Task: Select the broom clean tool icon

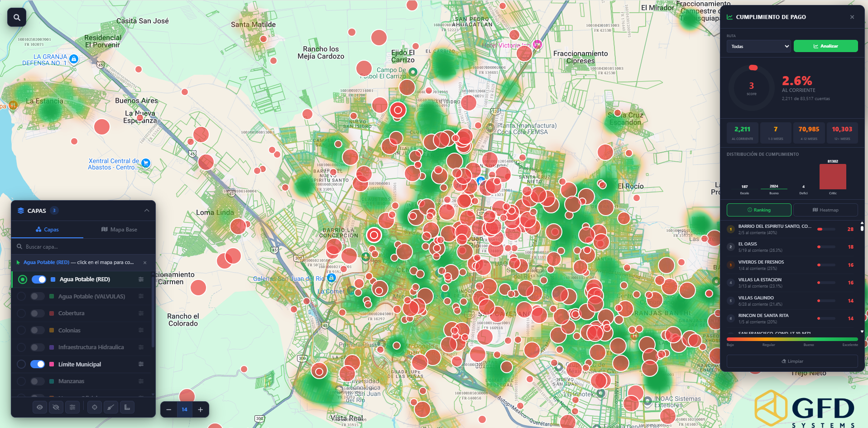Action: coord(111,407)
